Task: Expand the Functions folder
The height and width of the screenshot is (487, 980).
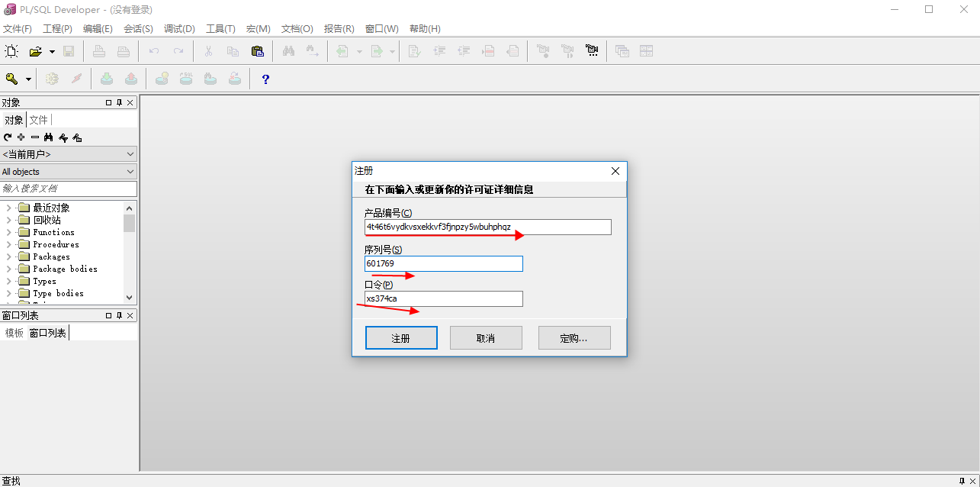Action: point(8,232)
